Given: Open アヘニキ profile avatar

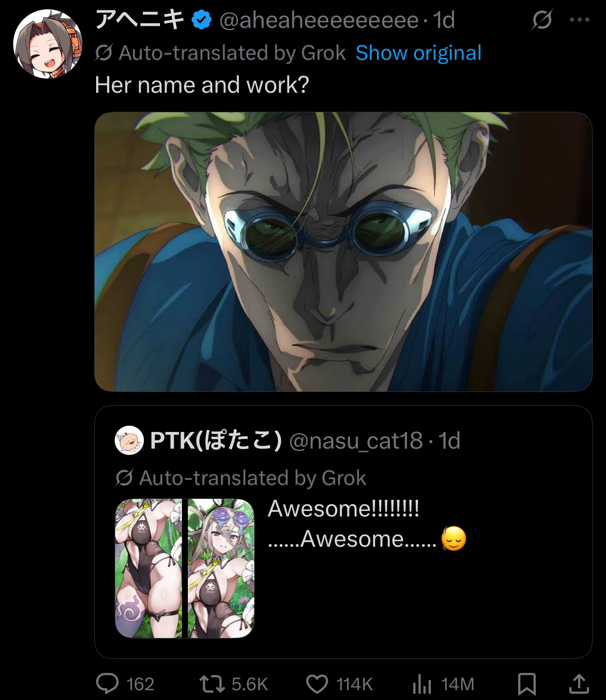Looking at the screenshot, I should (48, 44).
